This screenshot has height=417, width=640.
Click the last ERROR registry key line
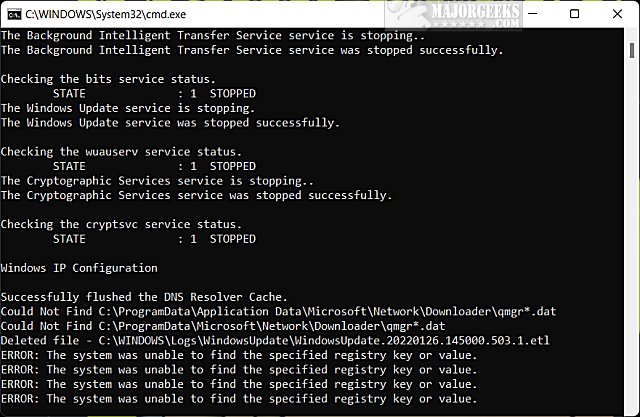(x=239, y=398)
